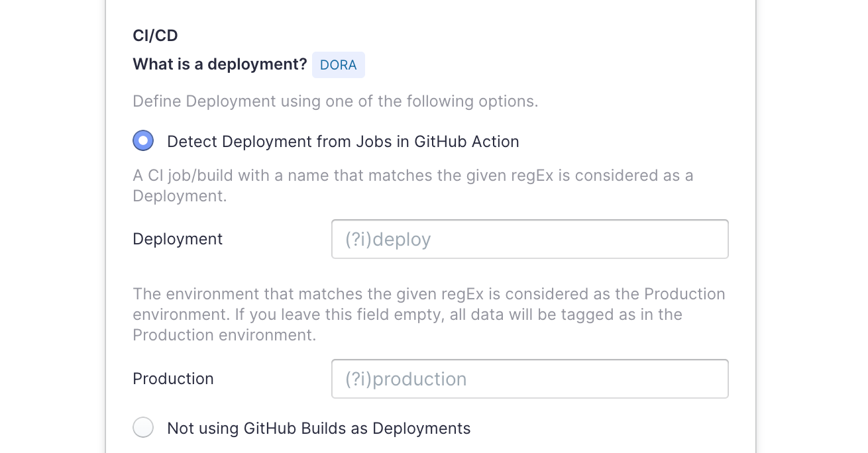Click the DORA badge
The image size is (868, 453).
pyautogui.click(x=338, y=65)
